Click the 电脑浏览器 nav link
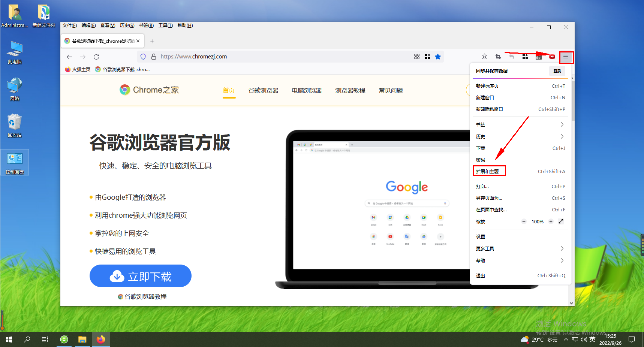 coord(307,90)
